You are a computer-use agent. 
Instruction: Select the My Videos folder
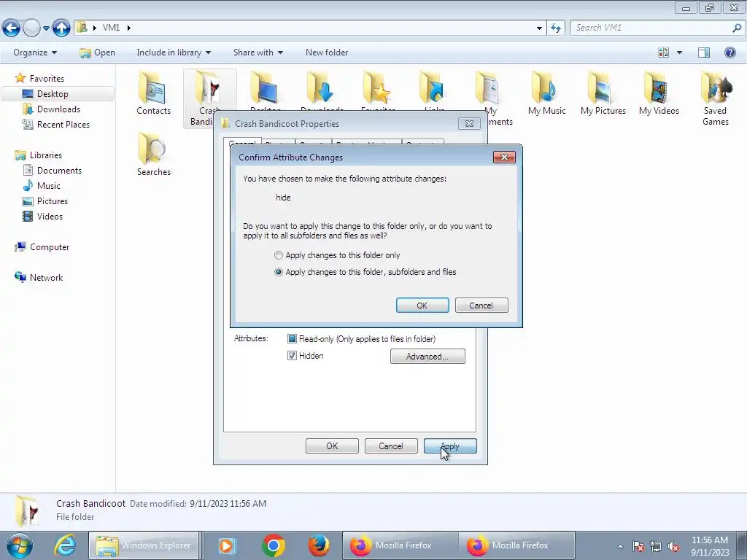coord(659,93)
